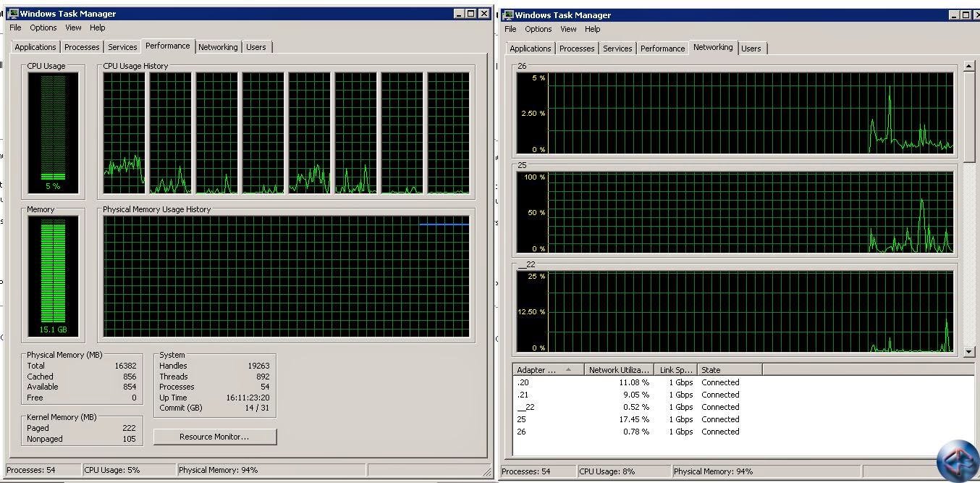Click the adapter __22 network graph
The height and width of the screenshot is (483, 980).
tap(735, 312)
